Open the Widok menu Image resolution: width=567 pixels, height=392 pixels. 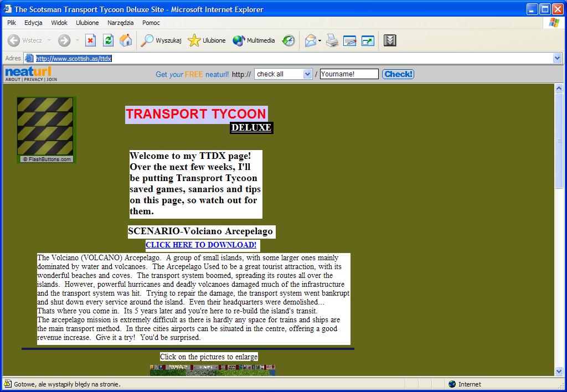[x=59, y=23]
